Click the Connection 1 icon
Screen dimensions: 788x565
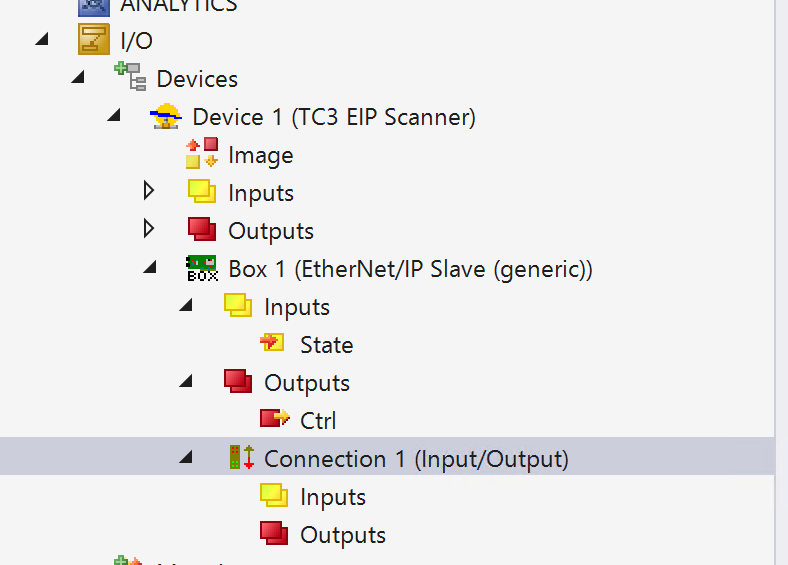[x=237, y=458]
